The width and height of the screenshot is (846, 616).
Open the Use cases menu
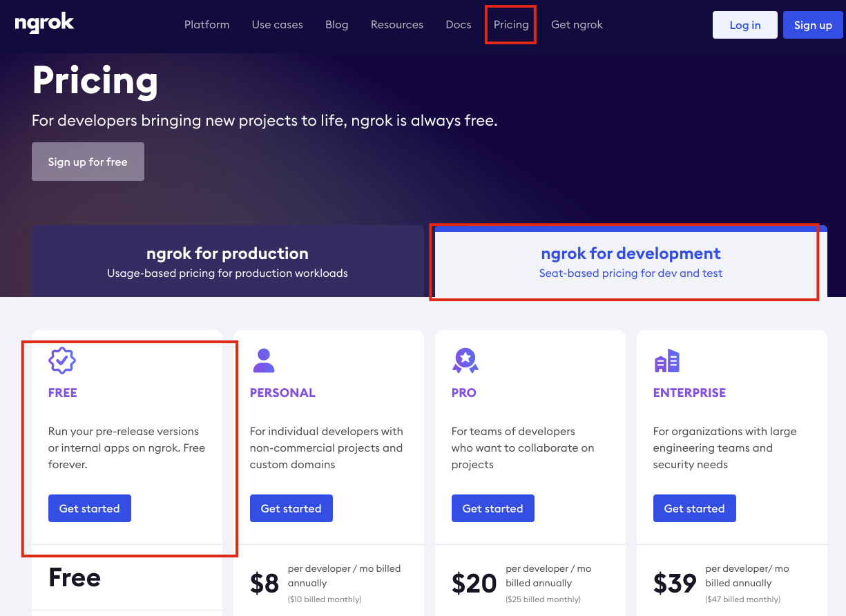[277, 25]
